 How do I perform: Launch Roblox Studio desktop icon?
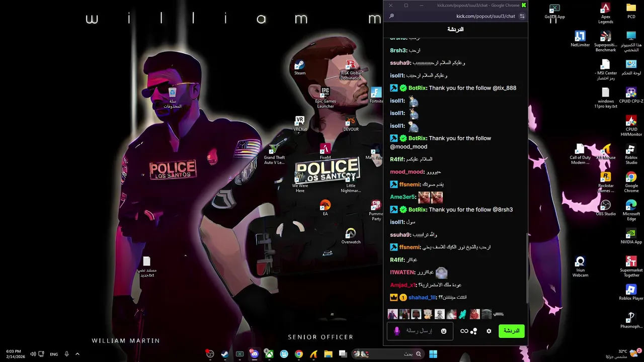click(631, 154)
